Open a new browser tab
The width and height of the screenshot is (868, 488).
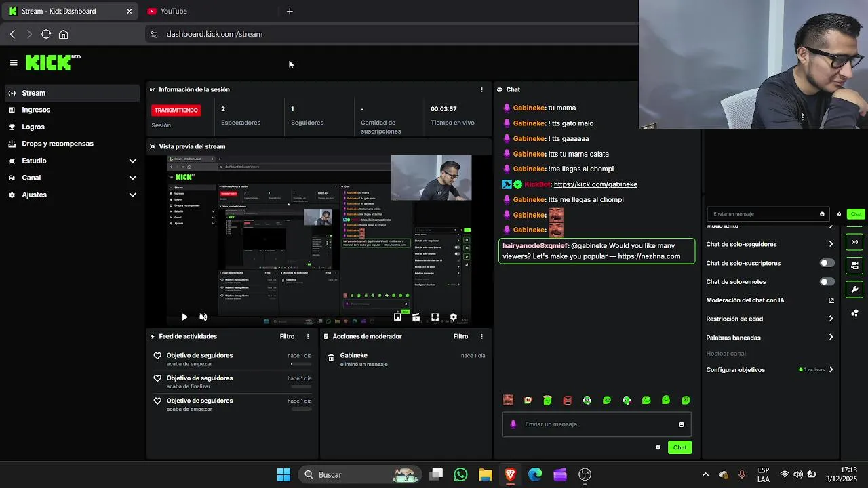point(290,11)
